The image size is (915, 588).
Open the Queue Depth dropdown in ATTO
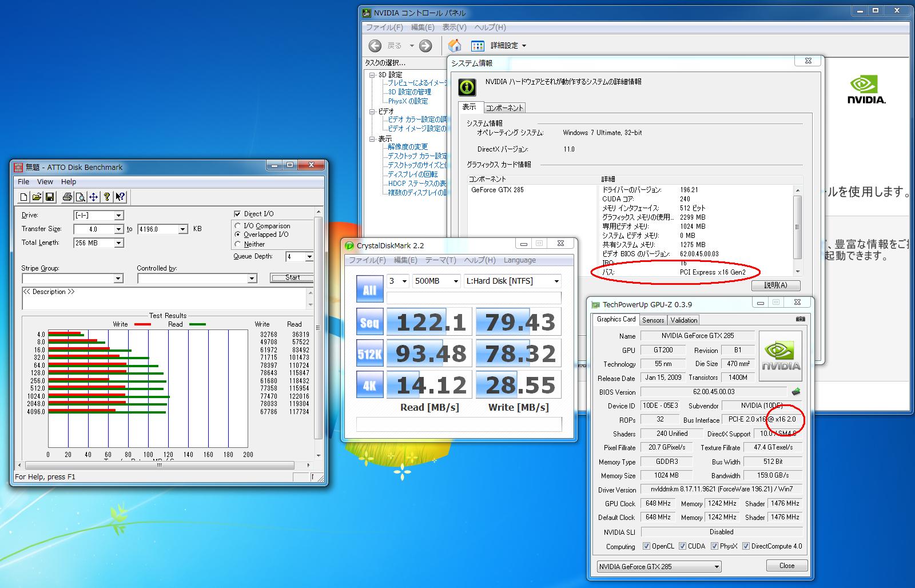coord(300,257)
